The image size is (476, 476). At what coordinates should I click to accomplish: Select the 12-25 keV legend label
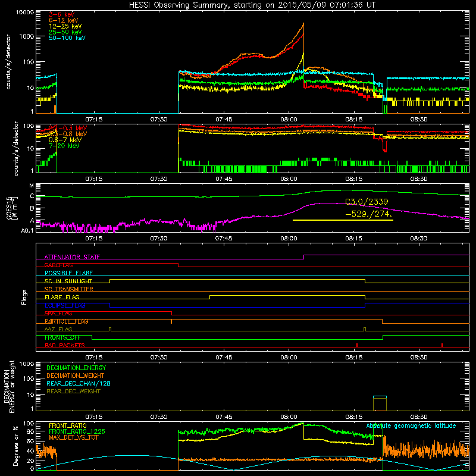pos(65,26)
